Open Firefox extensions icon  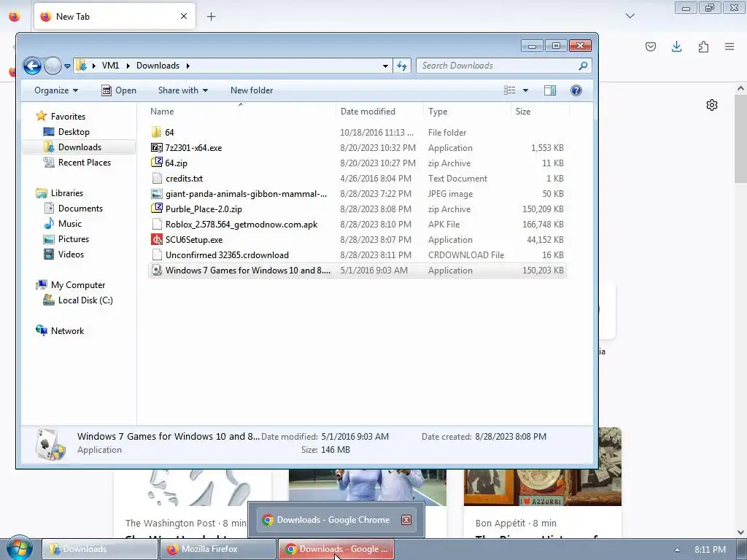(703, 47)
